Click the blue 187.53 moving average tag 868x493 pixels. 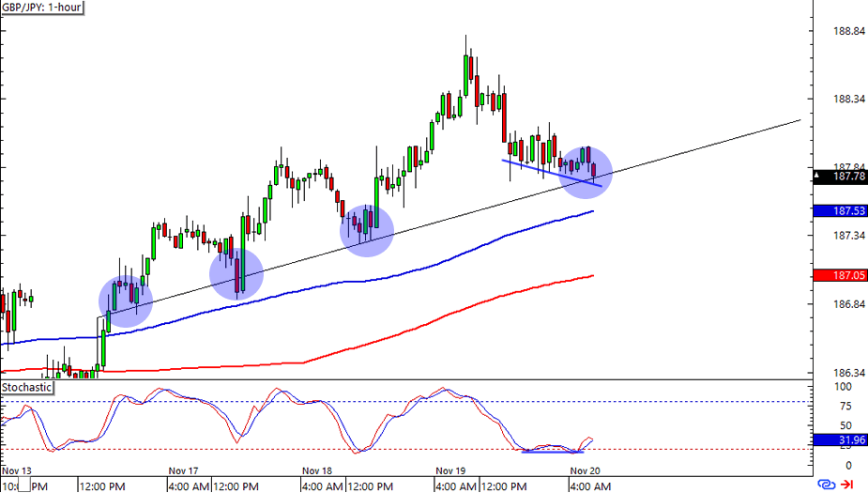click(x=841, y=211)
